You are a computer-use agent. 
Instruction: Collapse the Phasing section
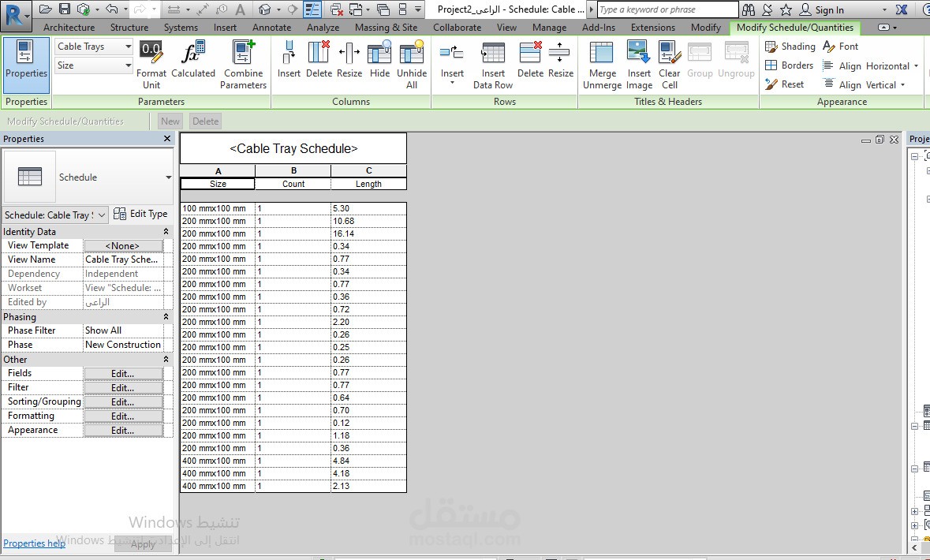(x=166, y=317)
